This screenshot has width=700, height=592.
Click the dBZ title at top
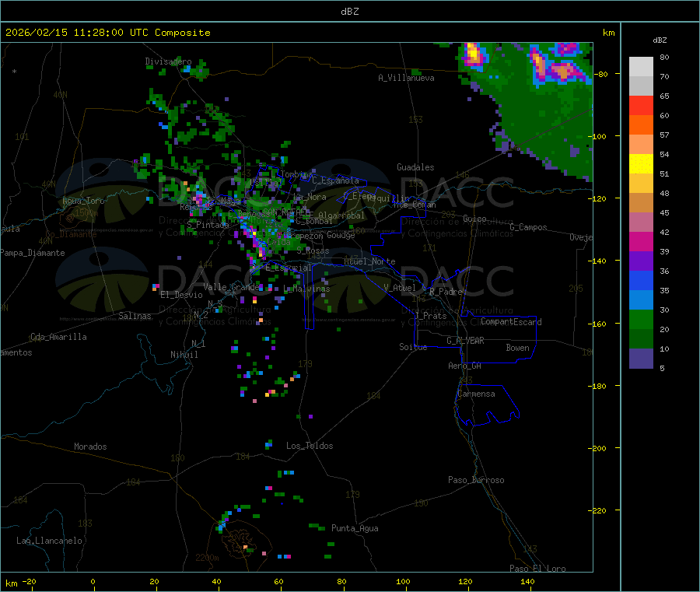(x=349, y=11)
